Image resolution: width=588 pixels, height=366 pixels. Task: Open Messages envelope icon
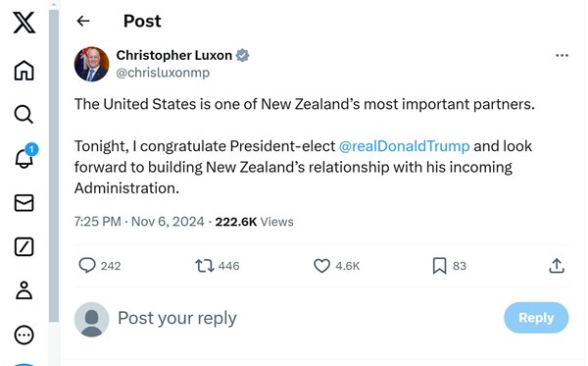pos(24,203)
